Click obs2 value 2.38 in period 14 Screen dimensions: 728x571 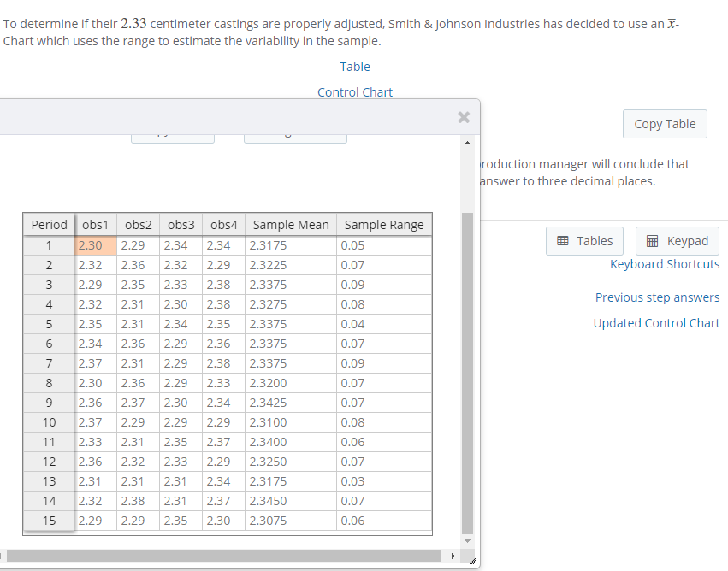click(138, 501)
